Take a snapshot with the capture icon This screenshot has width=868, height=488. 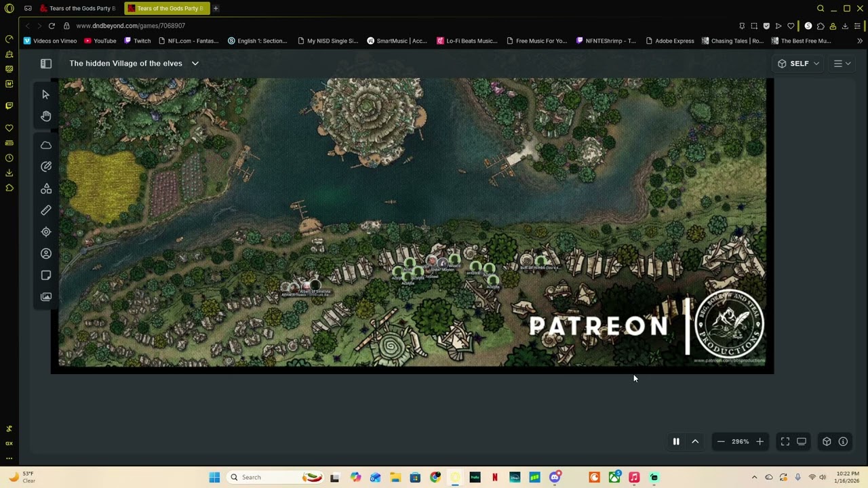point(754,26)
